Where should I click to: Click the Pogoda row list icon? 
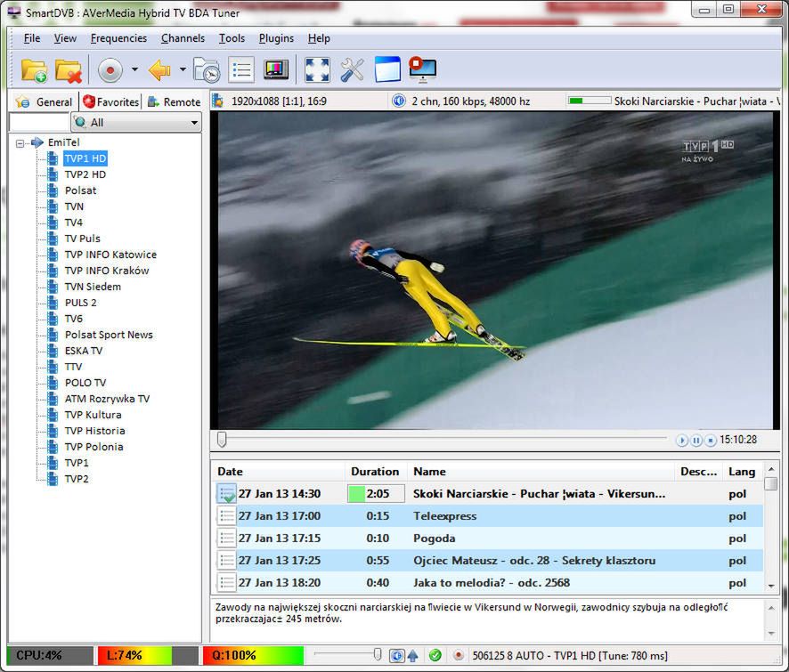click(227, 538)
